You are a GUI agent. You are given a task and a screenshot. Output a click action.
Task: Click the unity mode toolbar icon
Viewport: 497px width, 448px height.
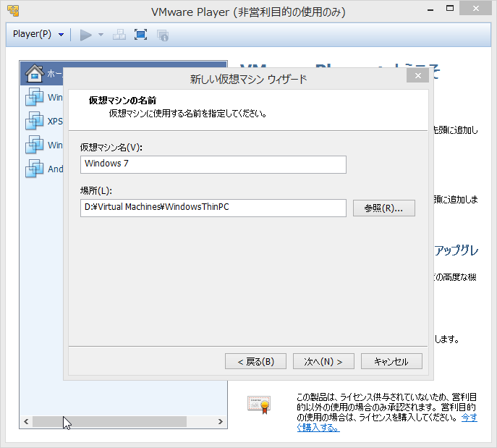[163, 35]
